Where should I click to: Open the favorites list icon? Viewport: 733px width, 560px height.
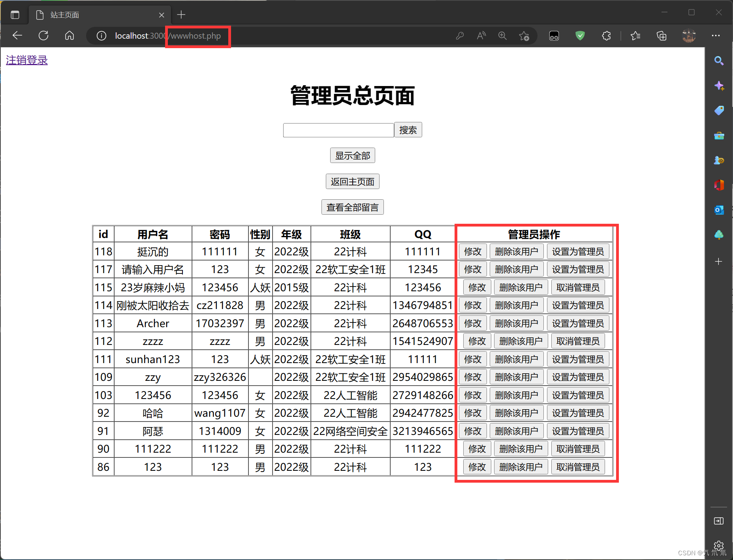point(635,36)
